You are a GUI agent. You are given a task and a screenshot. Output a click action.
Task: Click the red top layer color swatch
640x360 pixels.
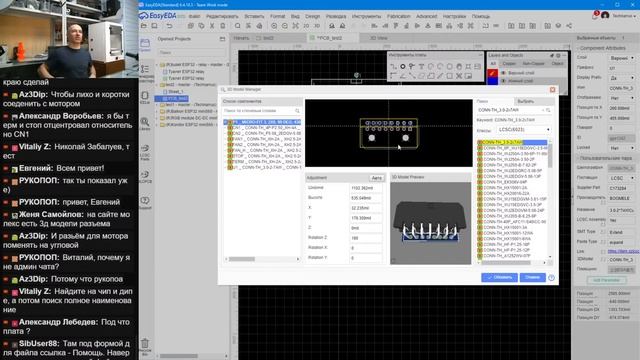492,73
